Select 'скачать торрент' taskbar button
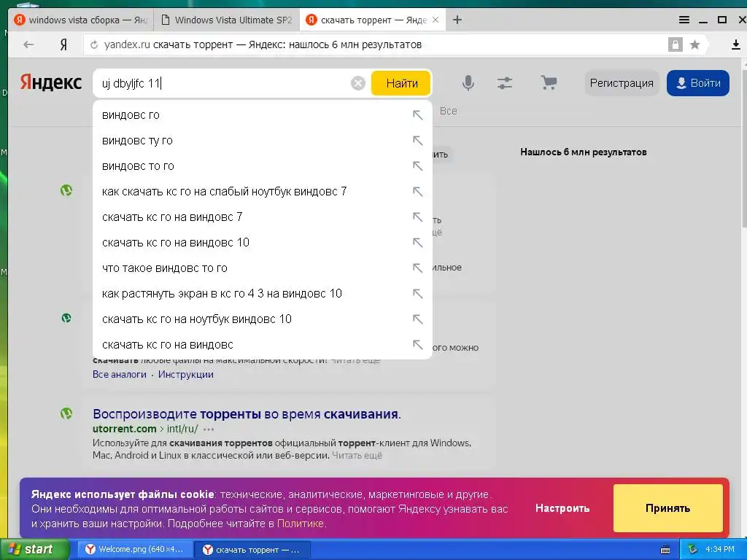Viewport: 747px width, 560px height. point(252,550)
